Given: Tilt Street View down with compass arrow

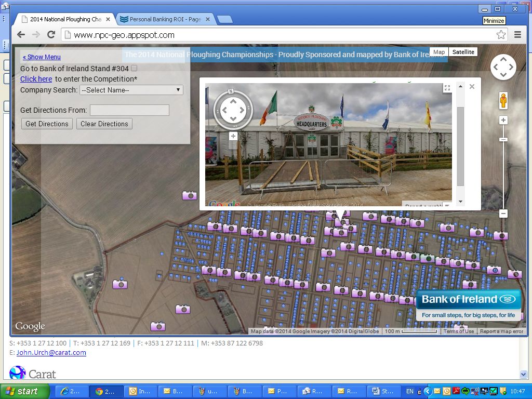Looking at the screenshot, I should [x=233, y=118].
